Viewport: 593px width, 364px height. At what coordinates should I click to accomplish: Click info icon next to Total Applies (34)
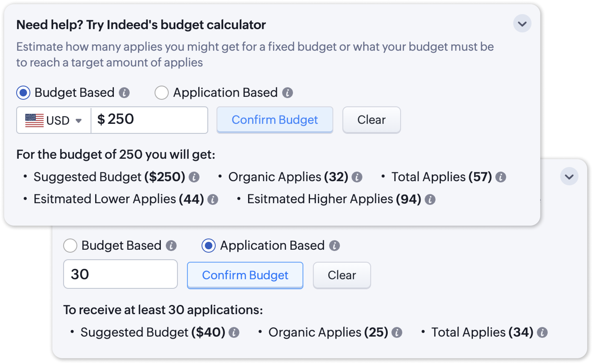pos(543,333)
